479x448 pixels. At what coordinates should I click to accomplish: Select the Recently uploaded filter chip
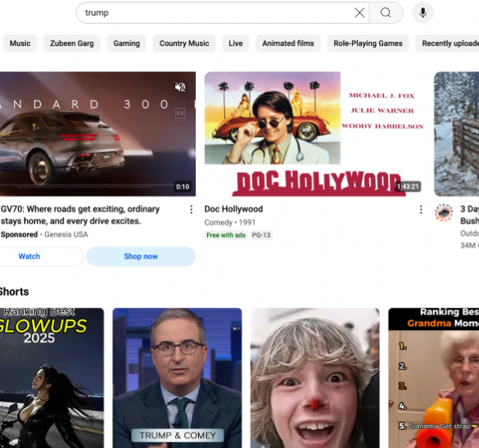(x=448, y=43)
